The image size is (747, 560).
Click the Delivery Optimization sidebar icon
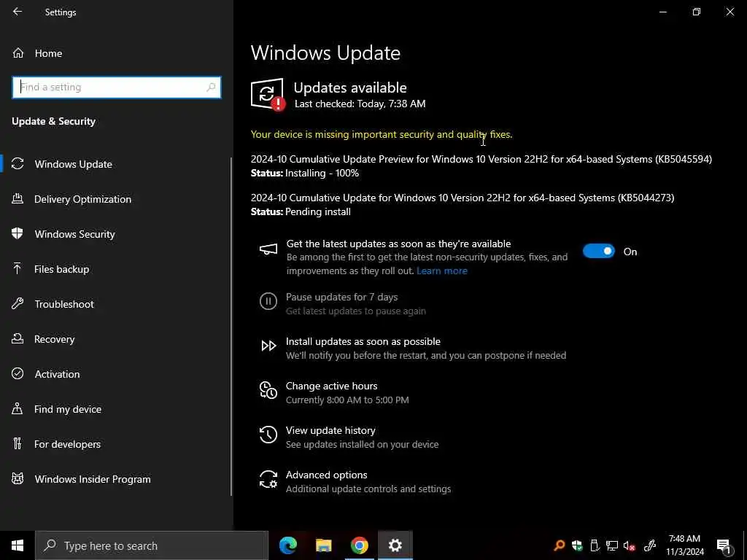[18, 198]
